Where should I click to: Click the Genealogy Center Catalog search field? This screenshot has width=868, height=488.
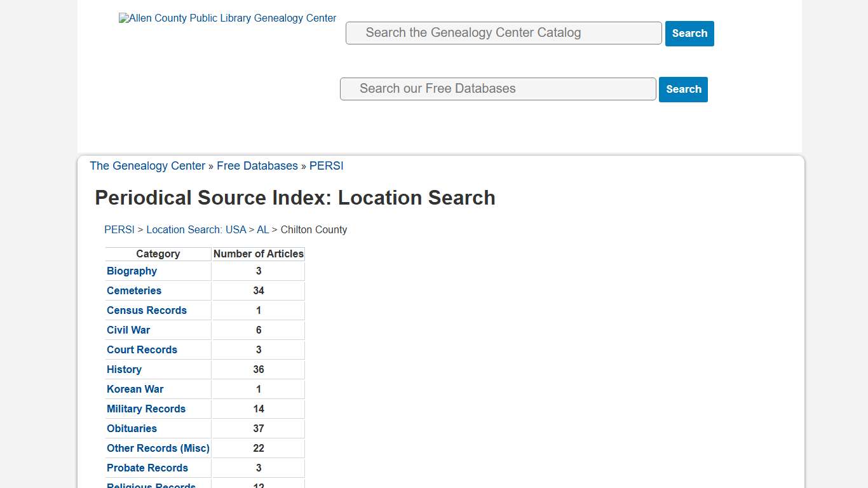[503, 32]
